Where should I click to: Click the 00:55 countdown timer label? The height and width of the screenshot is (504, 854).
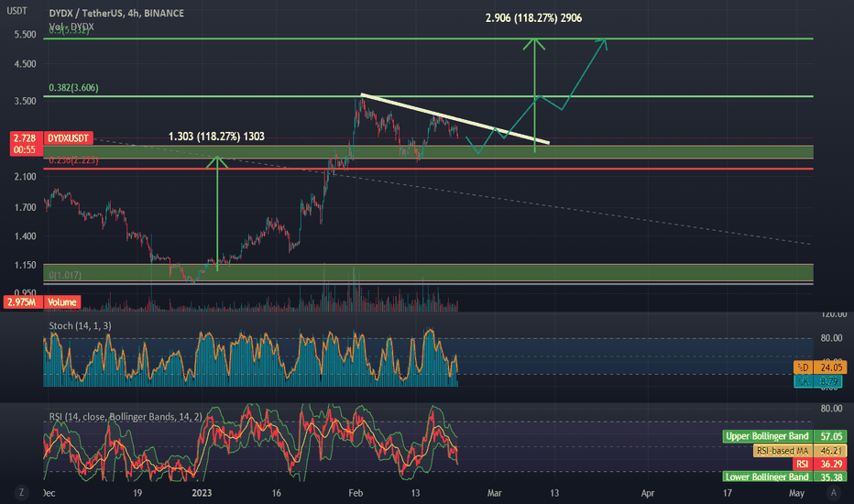click(x=25, y=150)
